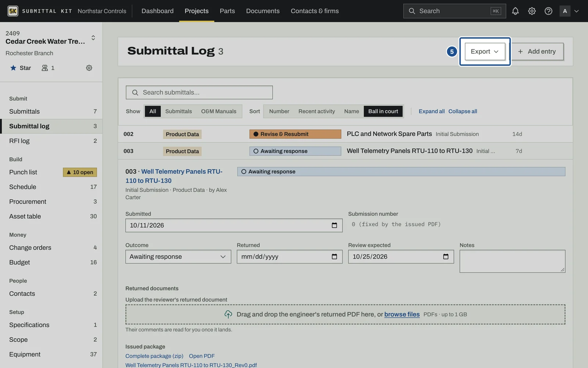View project members icon
588x368 pixels.
pos(45,68)
